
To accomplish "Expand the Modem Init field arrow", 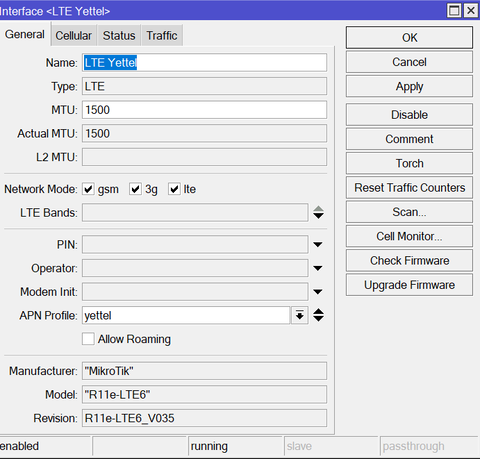I will point(318,292).
